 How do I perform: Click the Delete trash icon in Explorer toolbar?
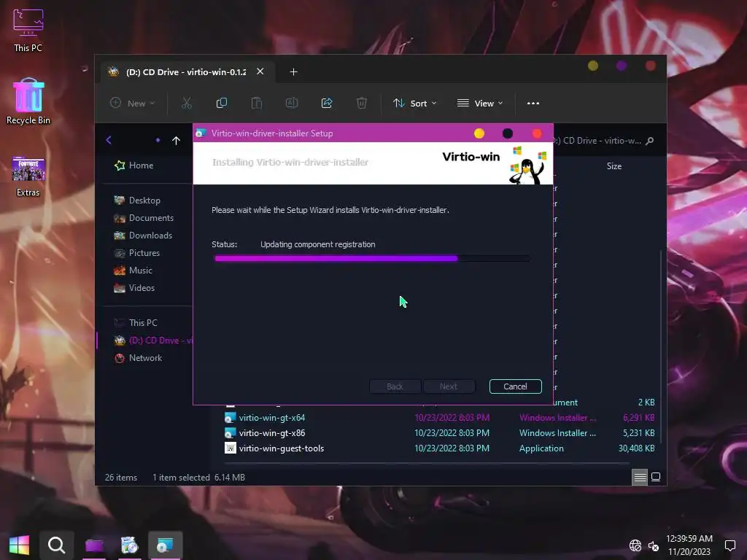(362, 104)
